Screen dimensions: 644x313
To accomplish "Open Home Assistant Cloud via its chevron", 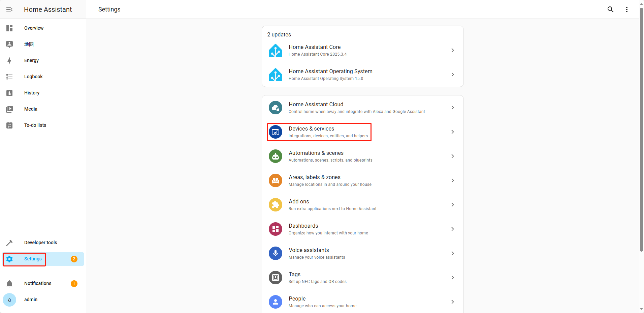I will [453, 108].
